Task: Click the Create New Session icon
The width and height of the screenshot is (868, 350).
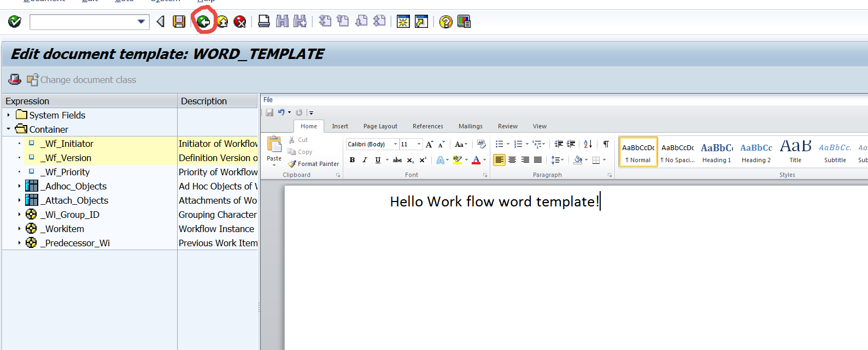Action: tap(403, 22)
